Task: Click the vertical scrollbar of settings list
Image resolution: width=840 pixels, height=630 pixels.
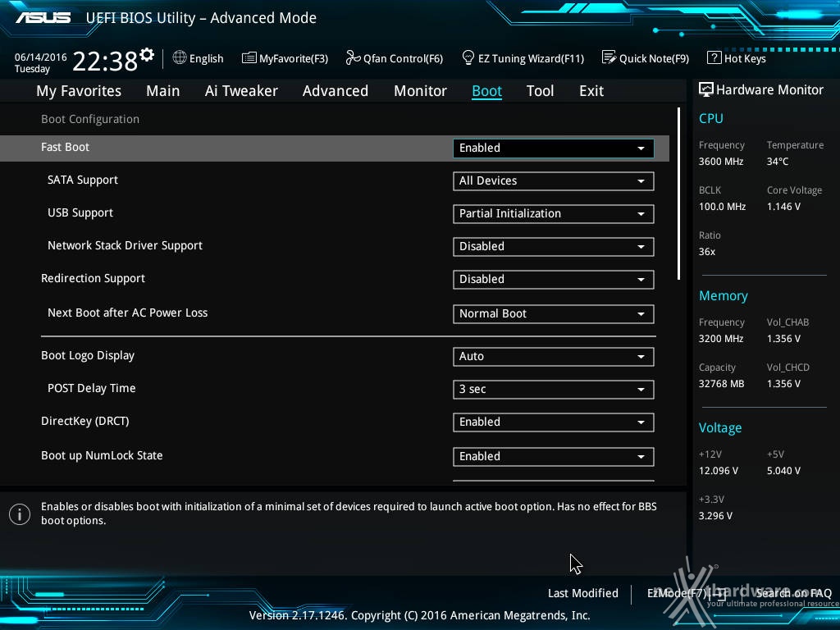Action: [678, 194]
